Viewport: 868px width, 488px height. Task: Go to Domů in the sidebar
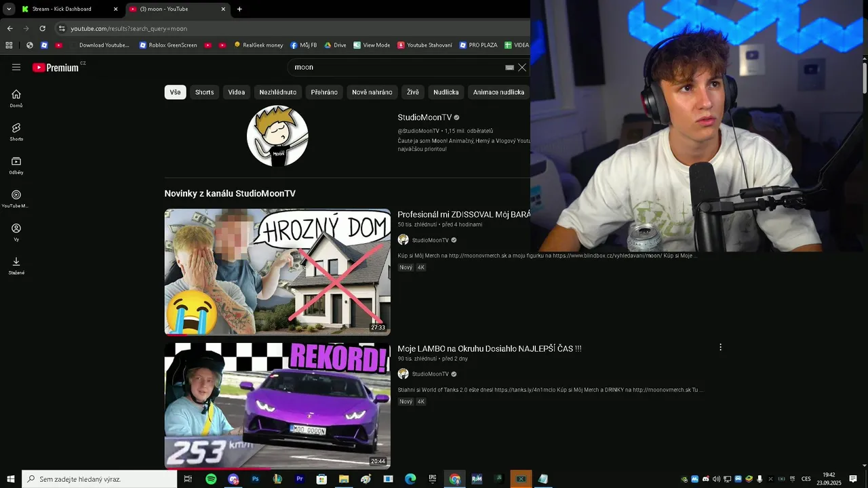click(x=16, y=98)
